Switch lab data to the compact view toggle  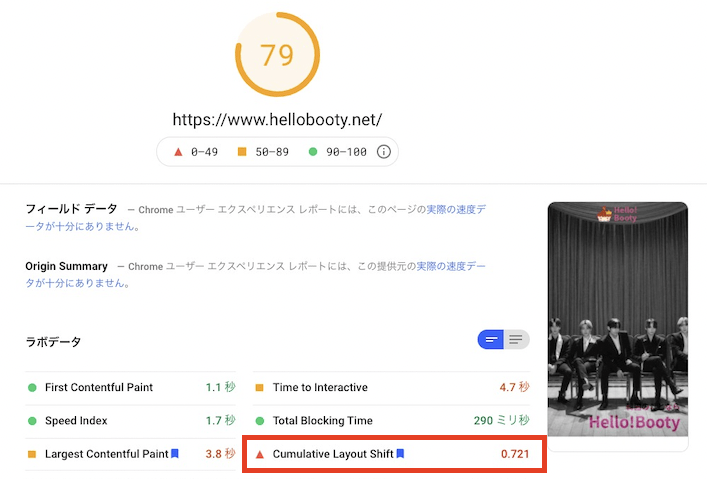point(491,340)
